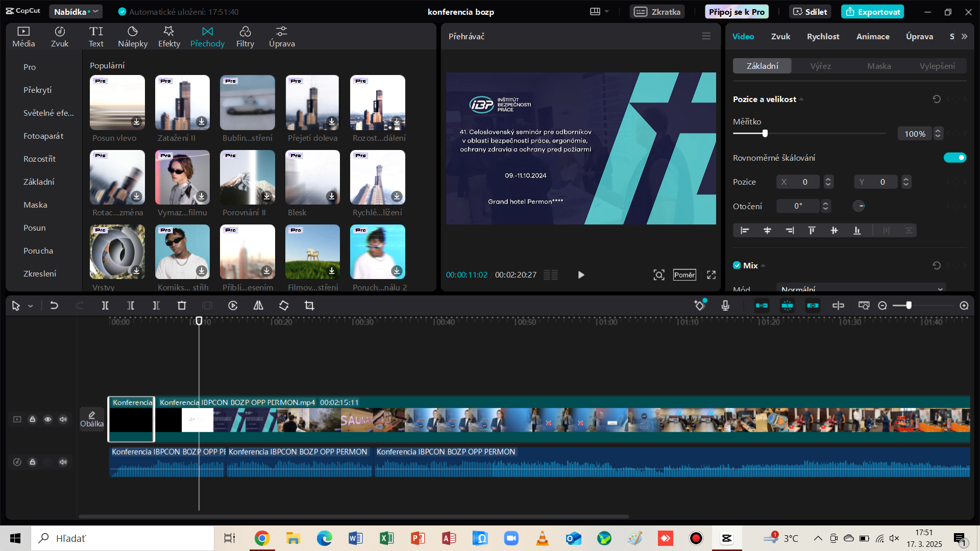Click the split clip tool icon
The width and height of the screenshot is (980, 551).
point(105,306)
